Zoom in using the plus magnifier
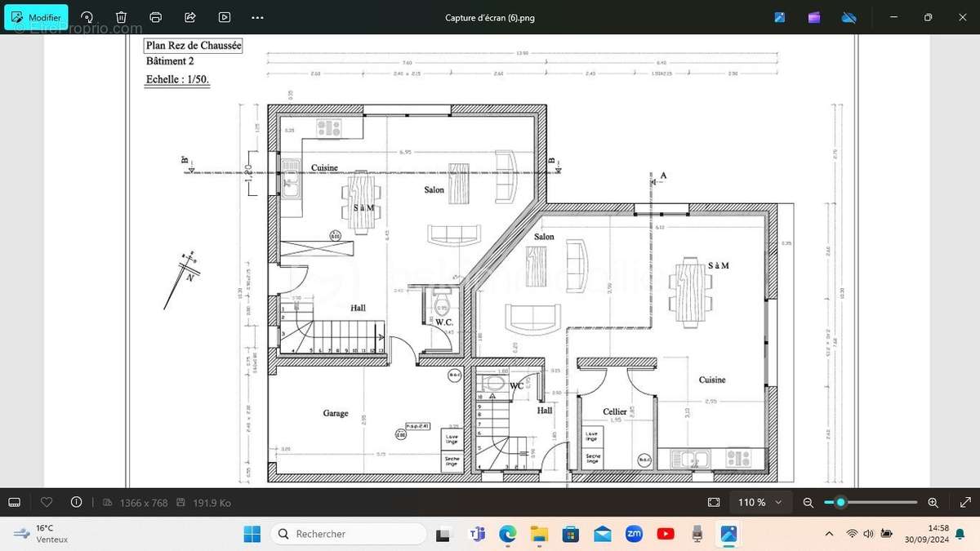980x551 pixels. pos(933,503)
